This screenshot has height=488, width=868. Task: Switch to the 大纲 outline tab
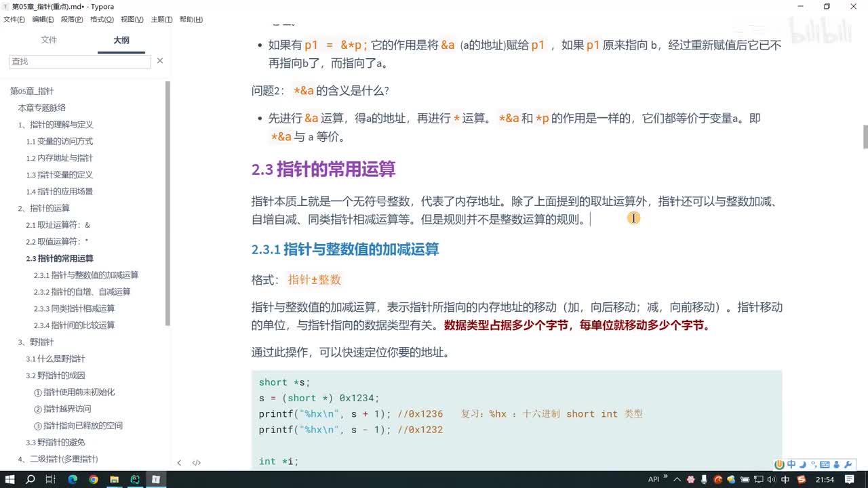(121, 40)
